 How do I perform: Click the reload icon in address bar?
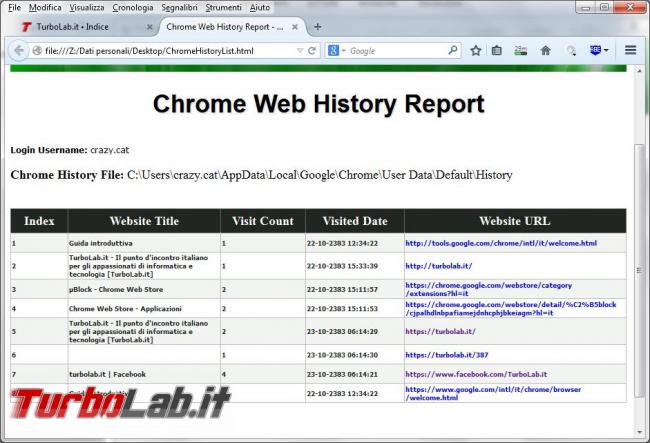tap(312, 51)
